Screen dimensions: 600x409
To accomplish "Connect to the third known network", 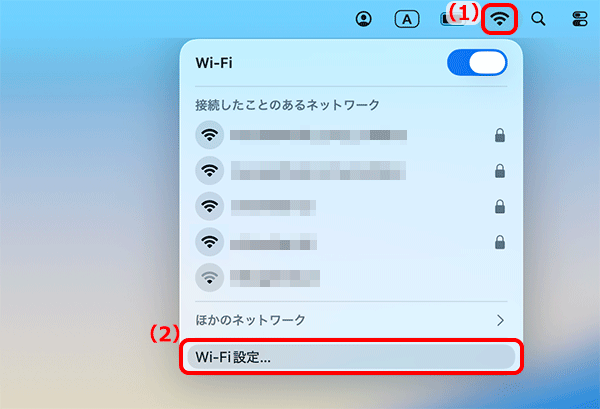I will pyautogui.click(x=351, y=206).
